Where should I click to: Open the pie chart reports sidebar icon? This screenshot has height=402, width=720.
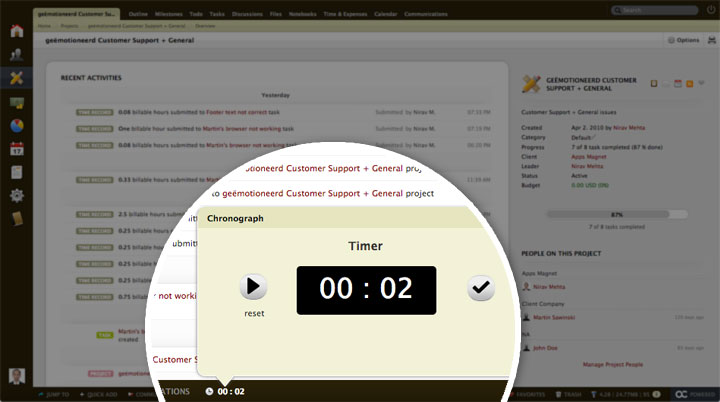coord(17,125)
